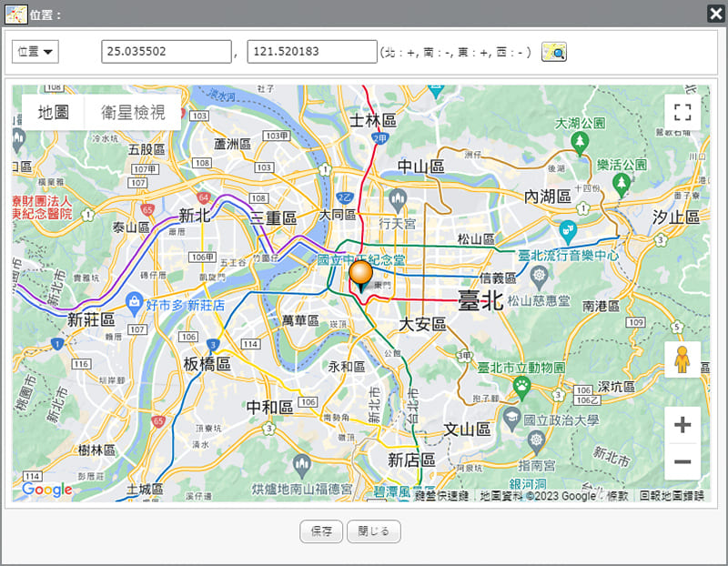Click the 新莊區 district label
This screenshot has height=566, width=728.
(91, 319)
